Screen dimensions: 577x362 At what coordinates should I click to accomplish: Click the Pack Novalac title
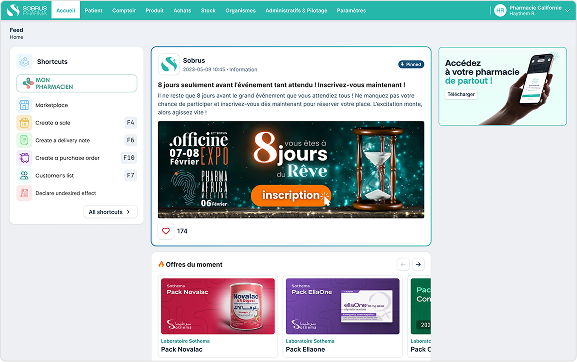[181, 349]
